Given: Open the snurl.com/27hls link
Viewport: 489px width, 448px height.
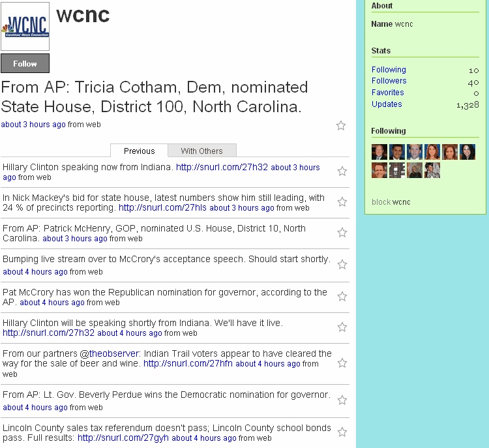Looking at the screenshot, I should tap(162, 208).
